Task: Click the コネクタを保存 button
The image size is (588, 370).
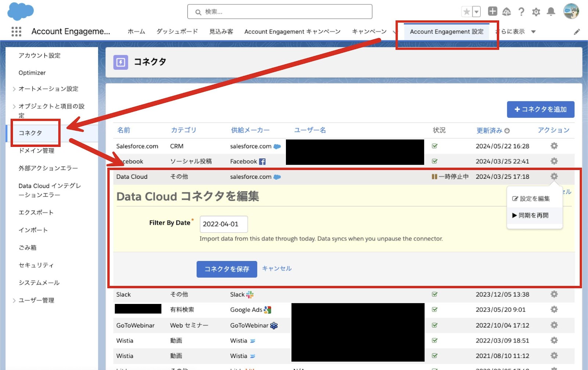Action: tap(227, 269)
